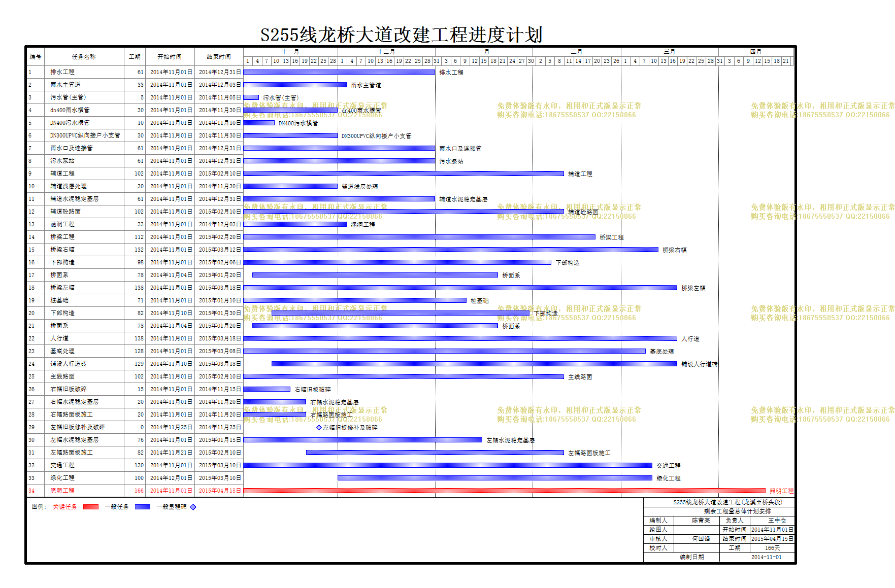895x588 pixels.
Task: Select the Gantt bar labeled 左幅路面板施工
Action: click(435, 453)
